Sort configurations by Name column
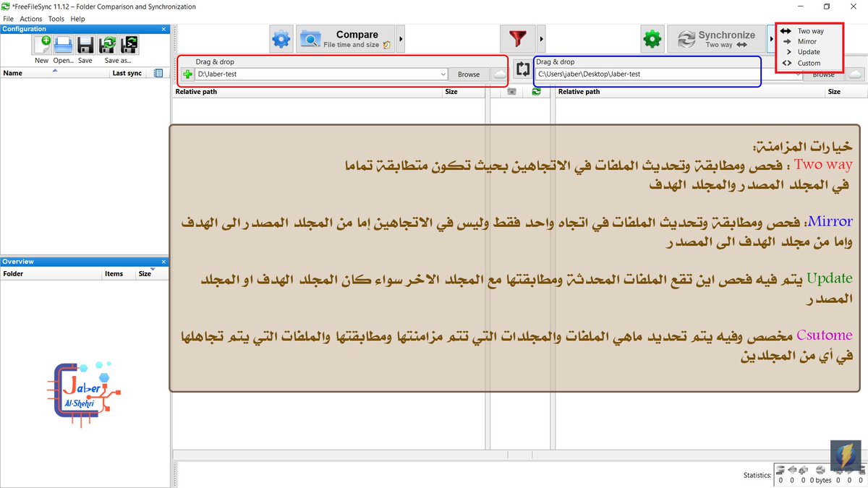Screen dimensions: 868x488 point(55,73)
